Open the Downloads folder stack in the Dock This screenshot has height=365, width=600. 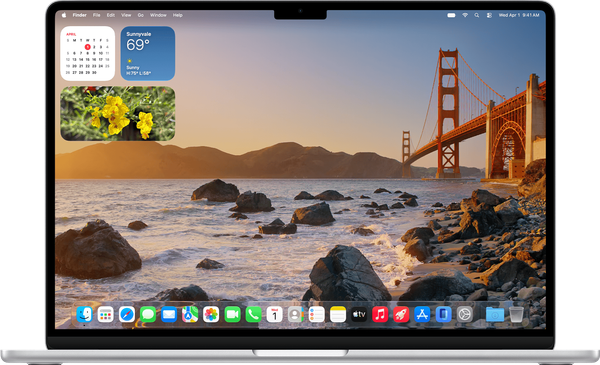(495, 314)
